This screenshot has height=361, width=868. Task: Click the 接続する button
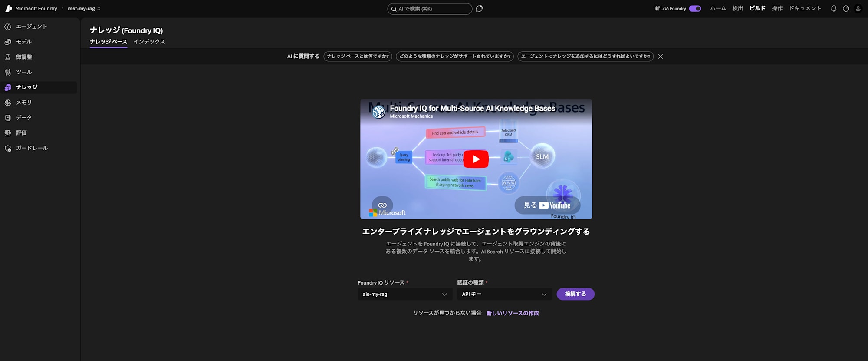click(575, 294)
